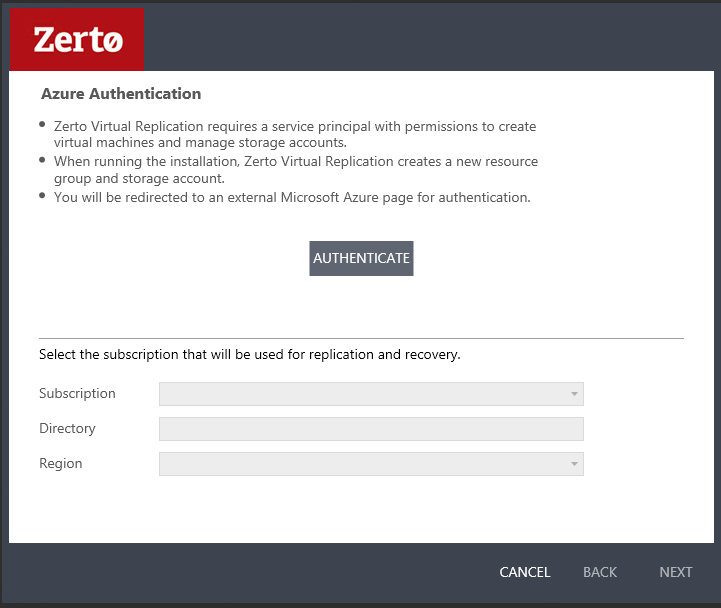Expand the Region dropdown
This screenshot has height=608, width=721.
pyautogui.click(x=371, y=464)
